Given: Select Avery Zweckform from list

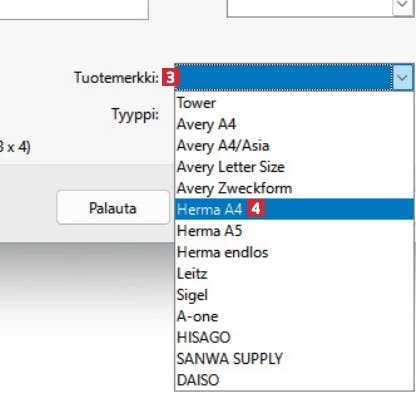Looking at the screenshot, I should [x=294, y=188].
